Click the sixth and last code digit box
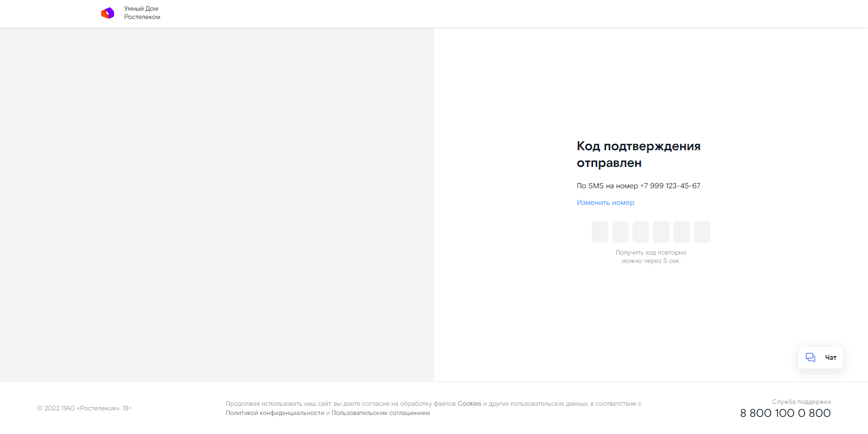Image resolution: width=868 pixels, height=434 pixels. coord(702,232)
